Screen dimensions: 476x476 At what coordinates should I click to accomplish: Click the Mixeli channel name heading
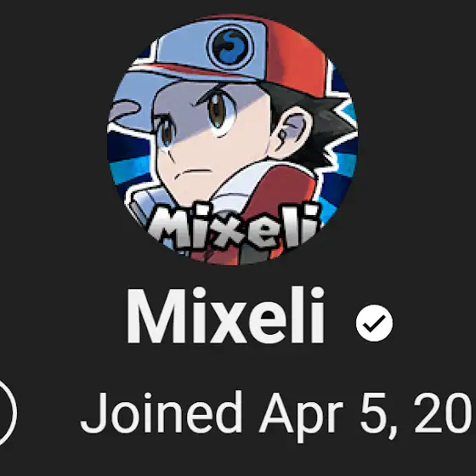coord(225,315)
